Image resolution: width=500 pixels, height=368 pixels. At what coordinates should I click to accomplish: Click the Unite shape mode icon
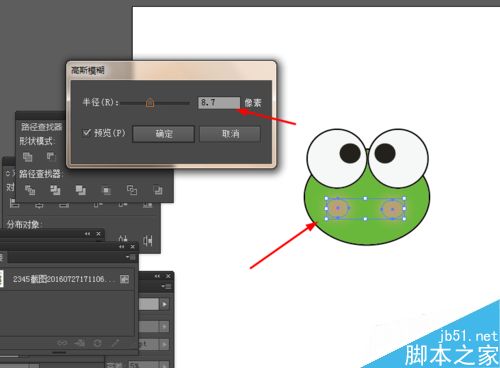click(27, 156)
